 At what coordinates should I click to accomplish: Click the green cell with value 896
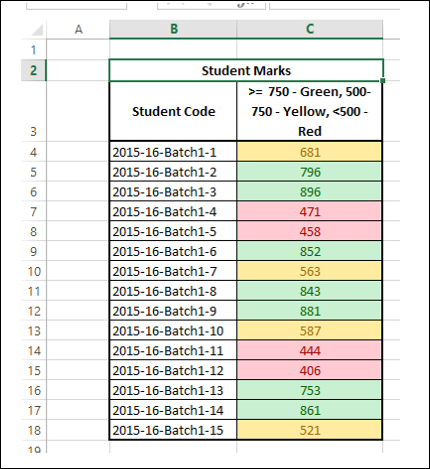[x=309, y=192]
